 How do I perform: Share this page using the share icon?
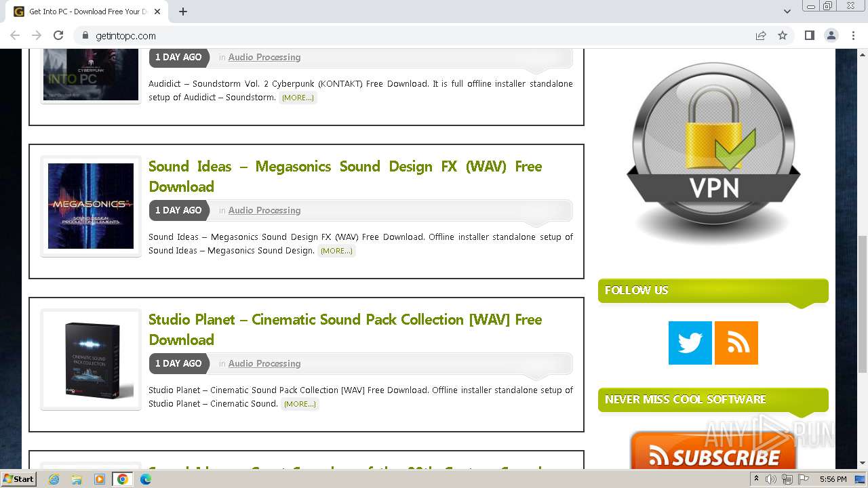coord(761,36)
